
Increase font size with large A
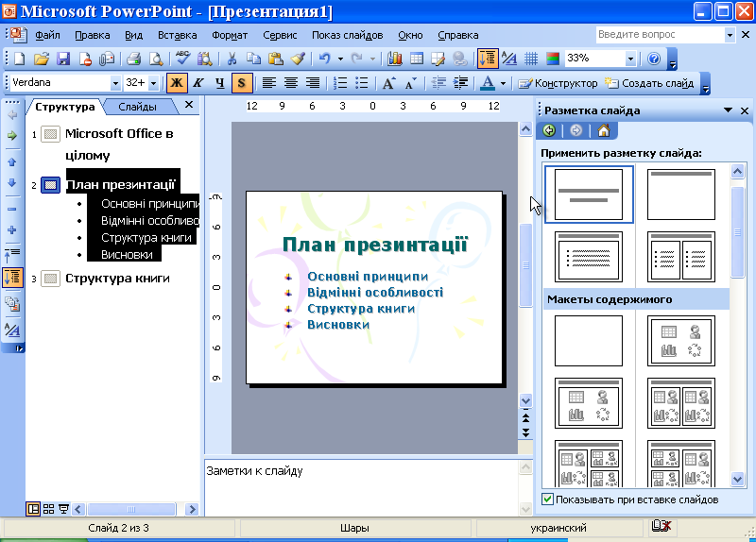point(388,83)
